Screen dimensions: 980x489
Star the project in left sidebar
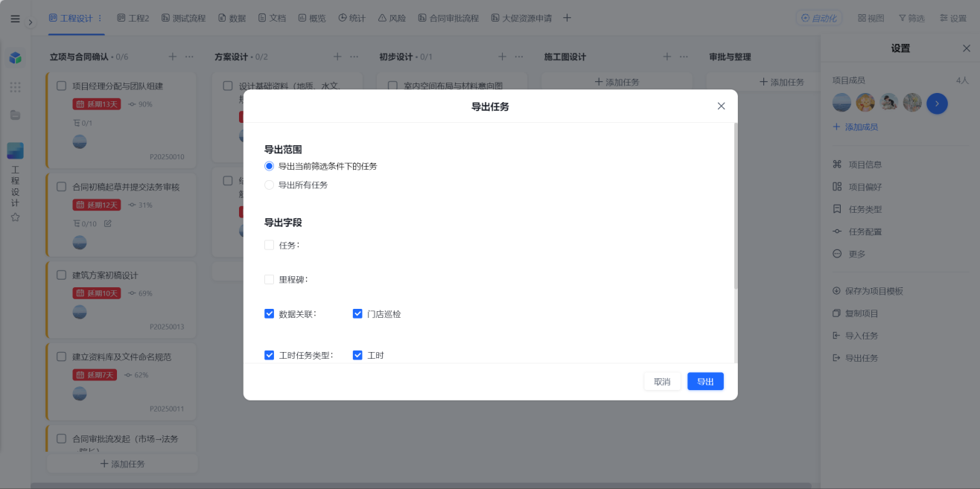click(15, 217)
